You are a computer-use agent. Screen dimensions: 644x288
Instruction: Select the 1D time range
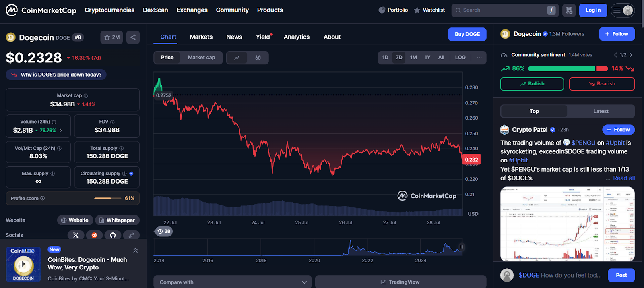point(385,58)
